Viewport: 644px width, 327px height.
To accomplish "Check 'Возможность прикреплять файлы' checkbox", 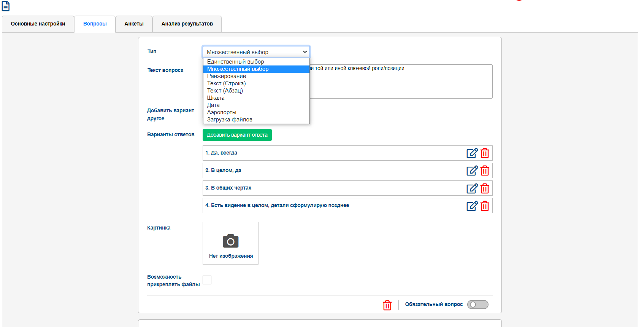I will coord(207,280).
